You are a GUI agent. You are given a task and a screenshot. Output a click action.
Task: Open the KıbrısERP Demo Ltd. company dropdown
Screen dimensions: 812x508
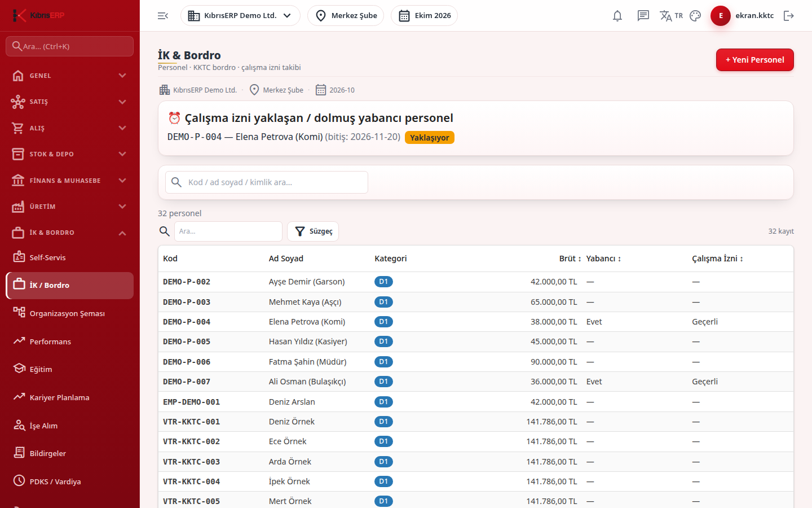[240, 16]
